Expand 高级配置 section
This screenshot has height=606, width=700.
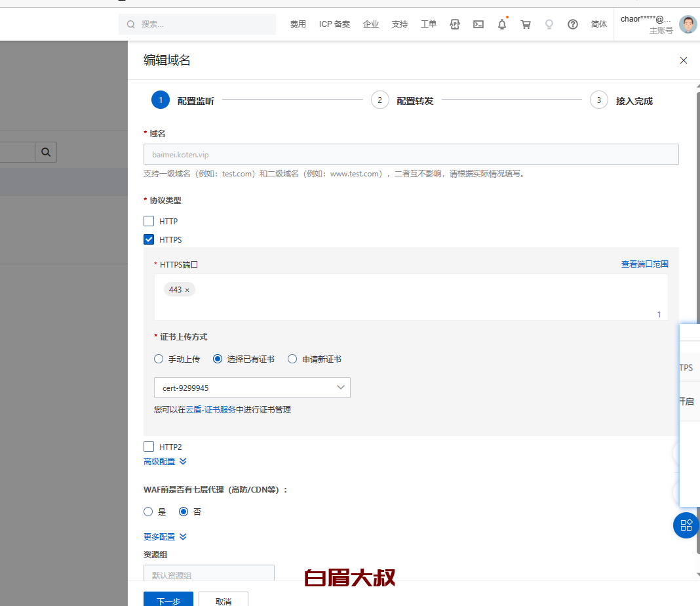click(x=165, y=461)
